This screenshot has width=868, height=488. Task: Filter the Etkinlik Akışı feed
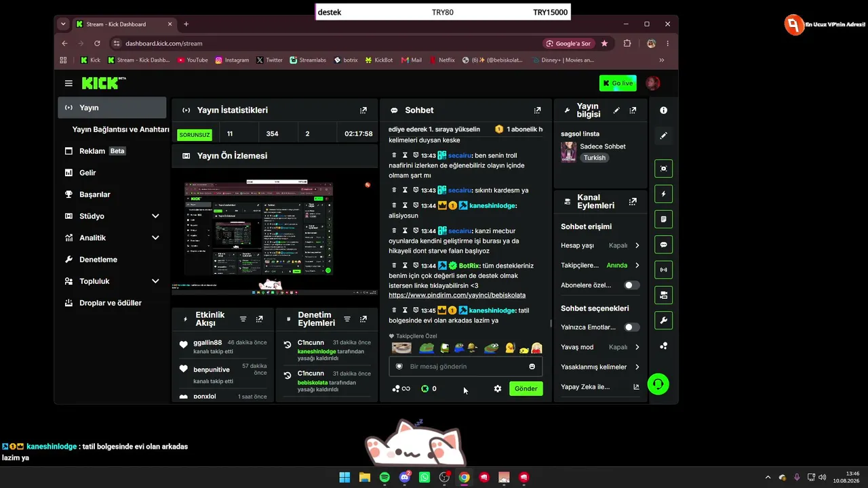[243, 319]
